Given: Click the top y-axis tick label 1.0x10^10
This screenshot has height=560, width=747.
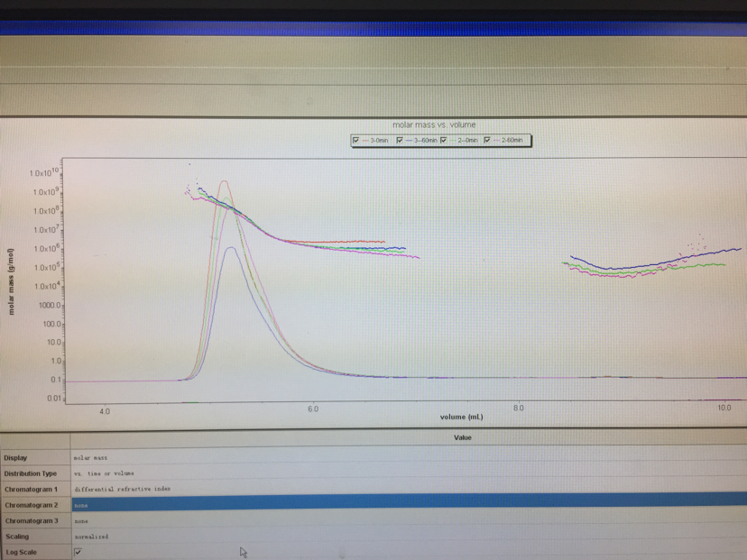Looking at the screenshot, I should 44,172.
